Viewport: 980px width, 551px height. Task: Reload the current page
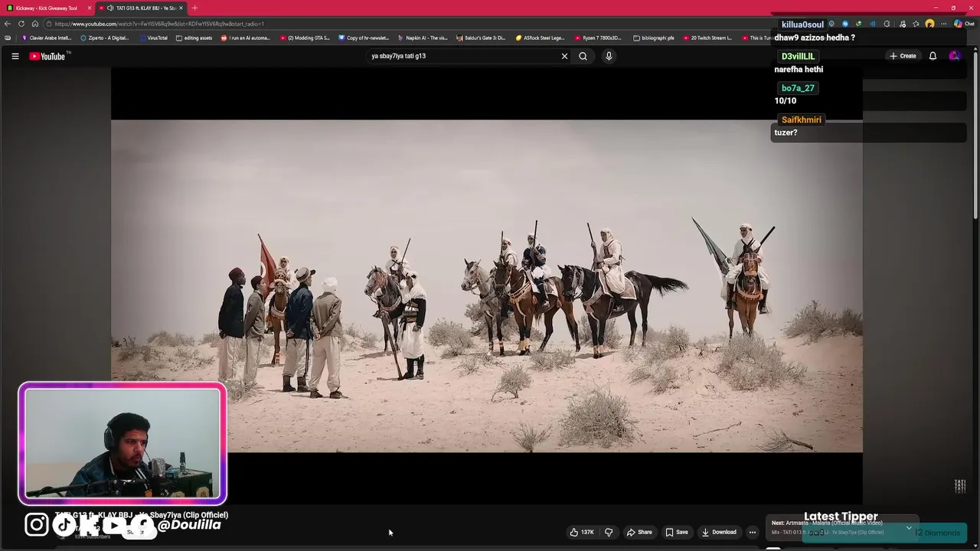[21, 24]
